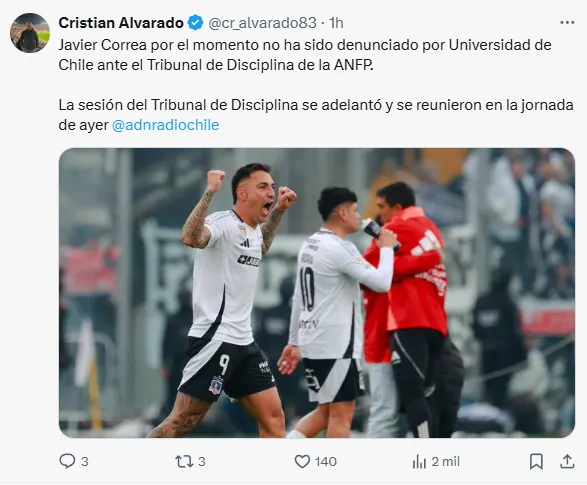Click the 1h timestamp
This screenshot has height=485, width=587.
336,23
